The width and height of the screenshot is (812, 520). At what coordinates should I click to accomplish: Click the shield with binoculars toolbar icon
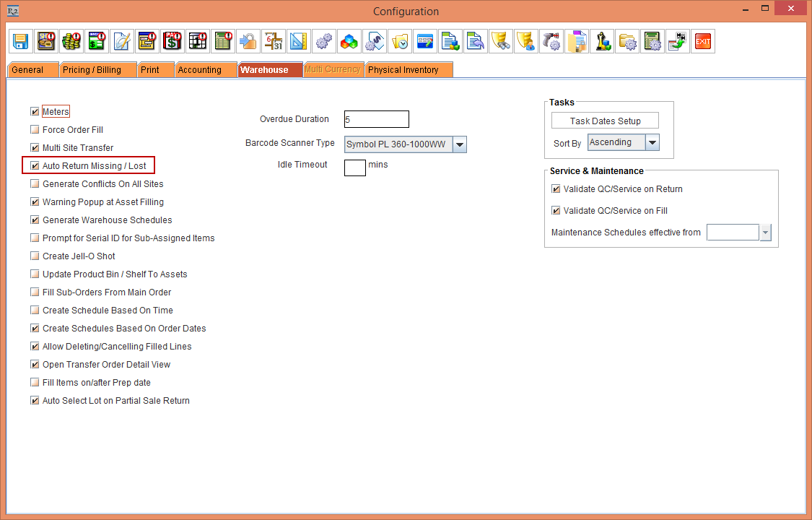coord(501,42)
